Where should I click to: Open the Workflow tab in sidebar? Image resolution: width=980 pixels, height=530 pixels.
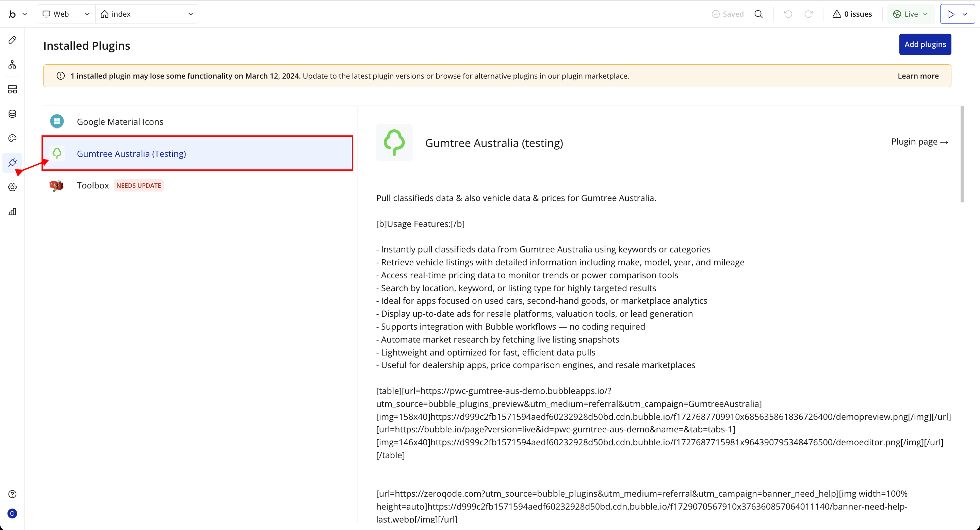click(x=12, y=65)
